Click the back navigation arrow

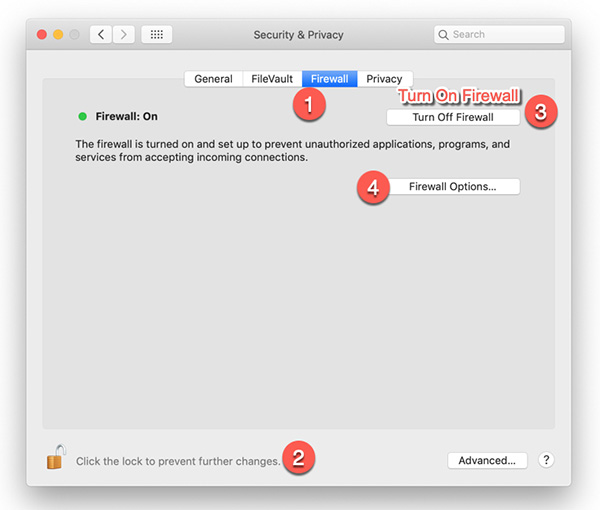click(101, 35)
